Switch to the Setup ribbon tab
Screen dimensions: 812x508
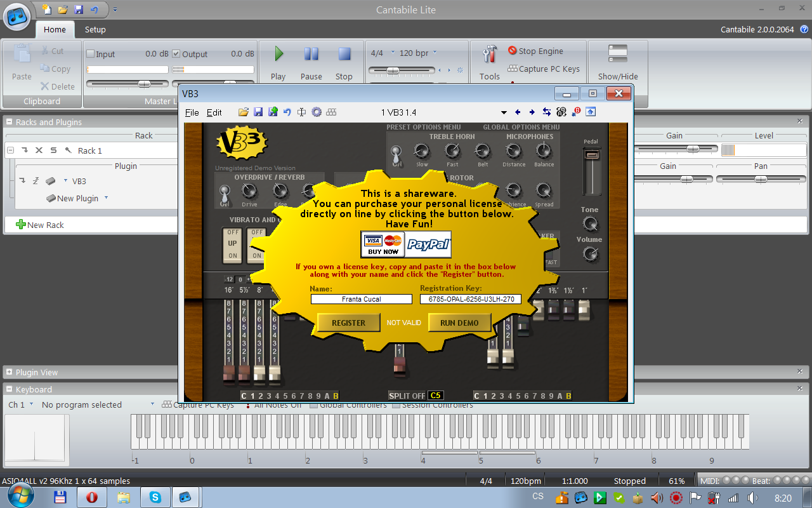tap(95, 29)
